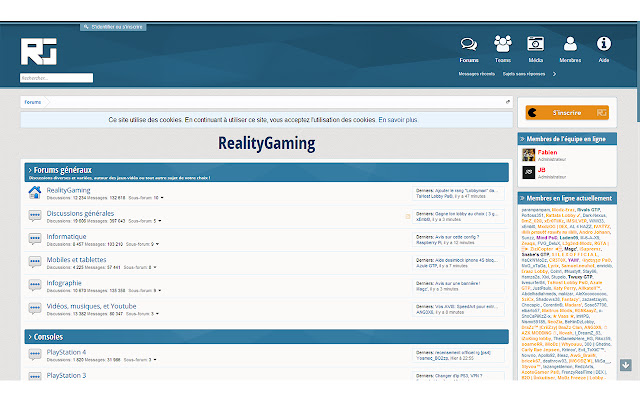Open the PlayStation 3 forum link
The image size is (640, 400).
pyautogui.click(x=66, y=376)
